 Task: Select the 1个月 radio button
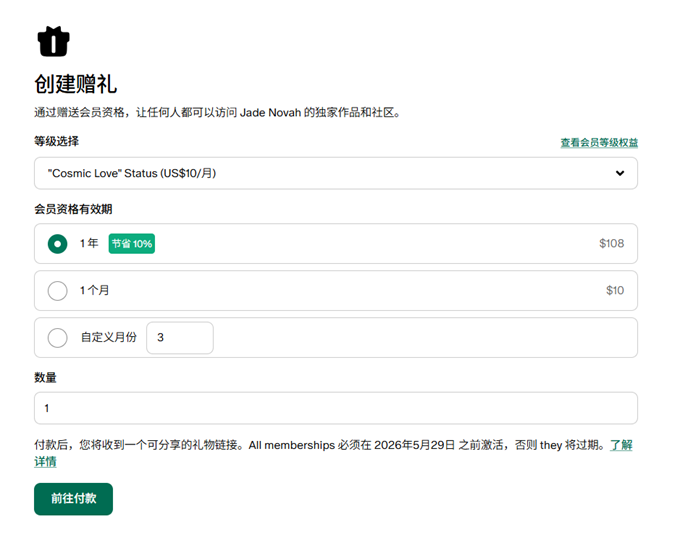pyautogui.click(x=58, y=291)
